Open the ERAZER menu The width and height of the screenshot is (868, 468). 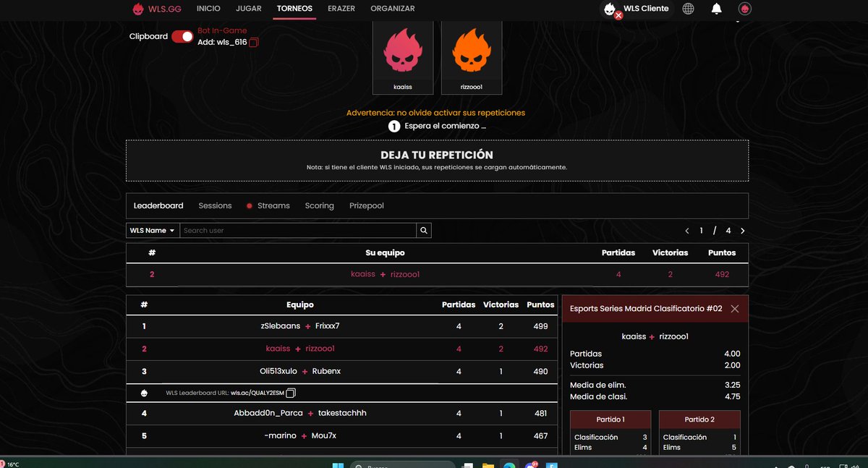(341, 9)
